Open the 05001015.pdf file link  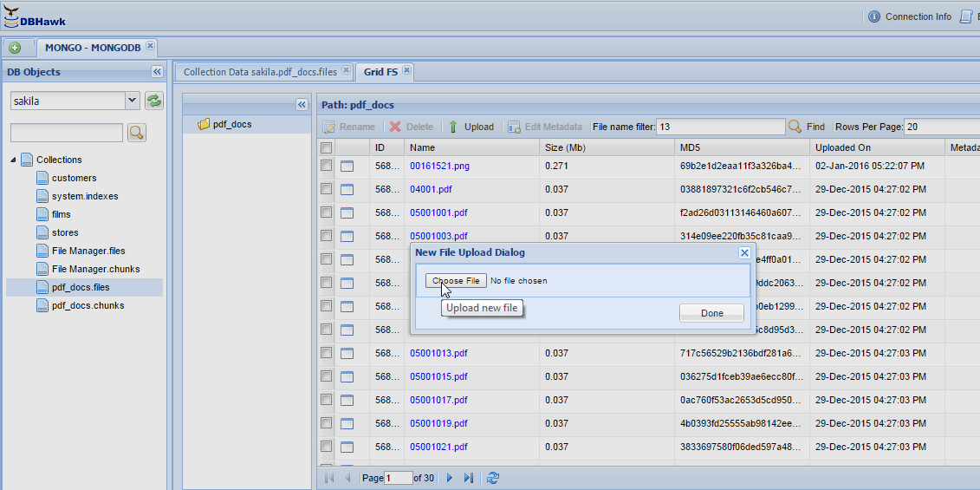pyautogui.click(x=438, y=376)
